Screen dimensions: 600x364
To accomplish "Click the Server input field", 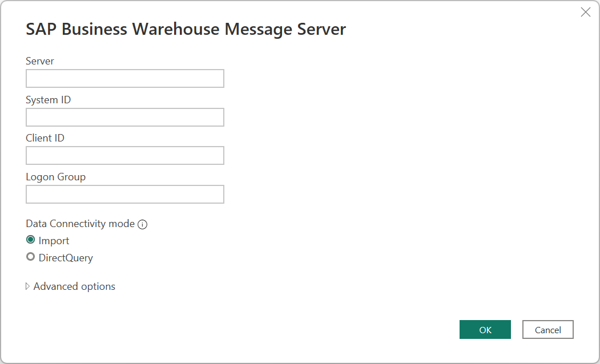I will [x=124, y=78].
